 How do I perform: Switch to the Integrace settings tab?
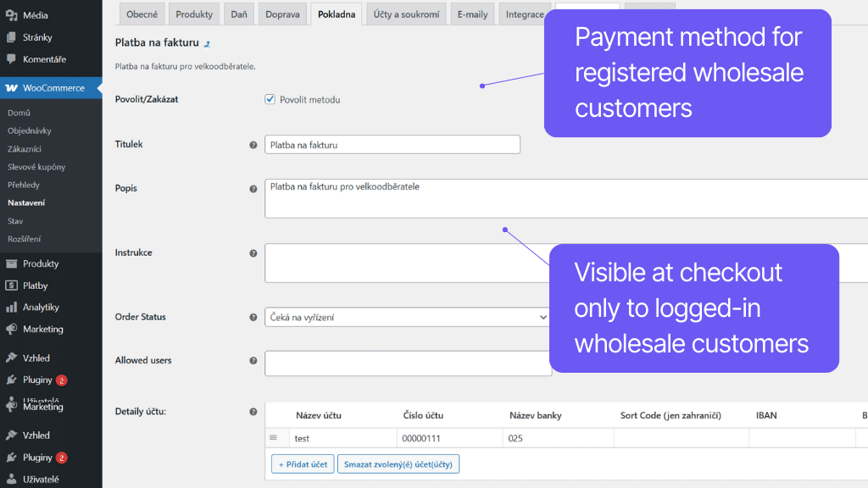(x=522, y=14)
